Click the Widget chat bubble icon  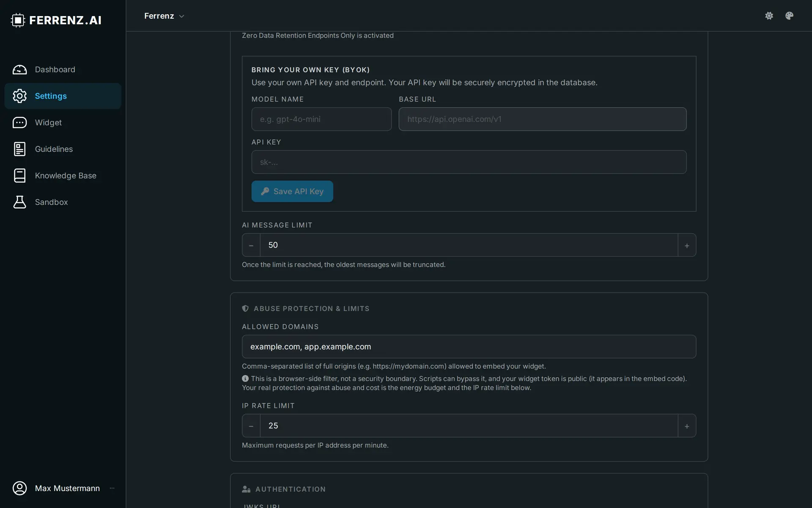coord(19,122)
